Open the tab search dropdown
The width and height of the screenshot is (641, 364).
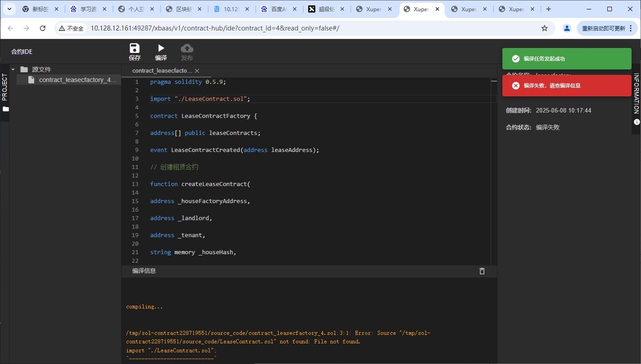[9, 9]
